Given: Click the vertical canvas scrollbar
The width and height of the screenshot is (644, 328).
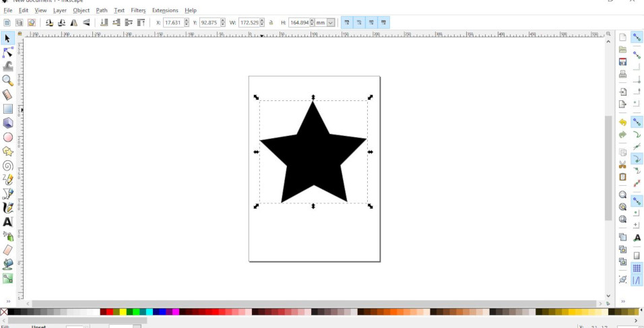Looking at the screenshot, I should (609, 168).
